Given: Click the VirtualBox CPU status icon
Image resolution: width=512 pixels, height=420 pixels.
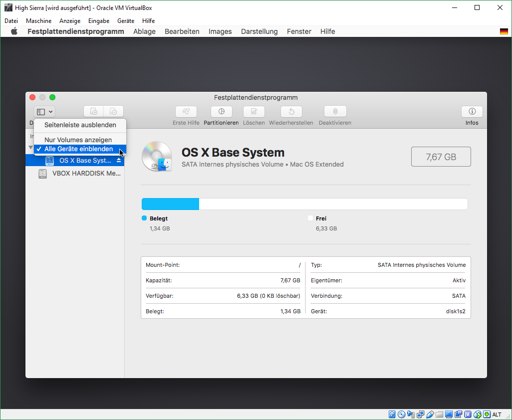Looking at the screenshot, I should click(x=468, y=415).
